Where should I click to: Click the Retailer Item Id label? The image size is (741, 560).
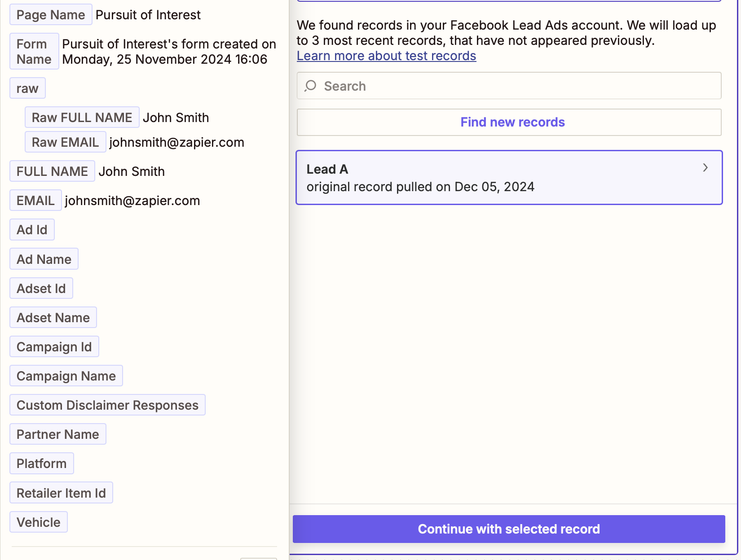[x=61, y=493]
